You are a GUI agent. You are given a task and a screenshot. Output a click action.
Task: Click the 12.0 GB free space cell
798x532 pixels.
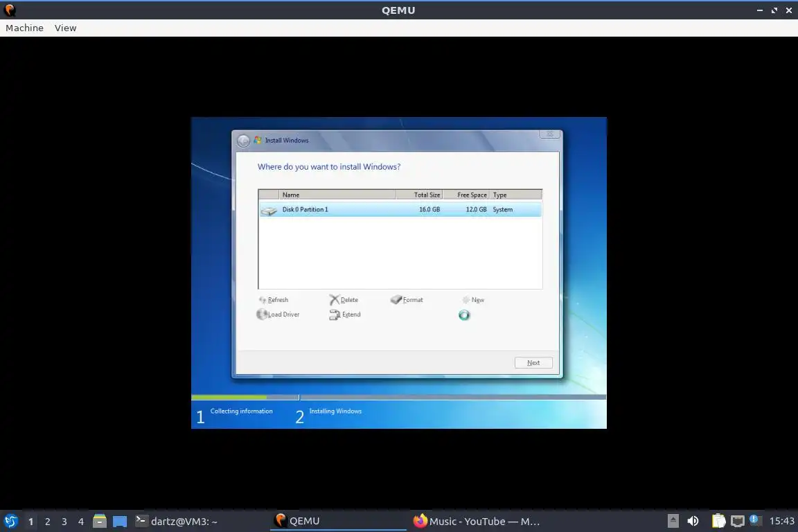click(476, 209)
